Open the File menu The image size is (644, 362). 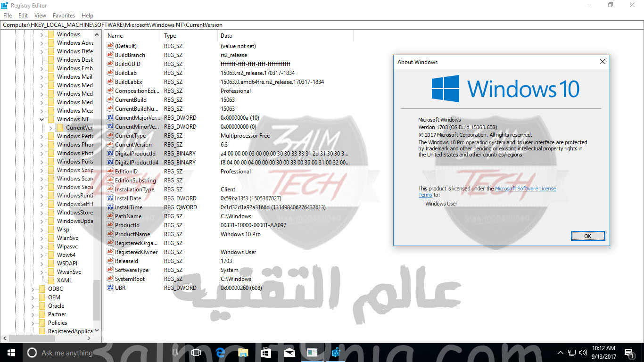(8, 16)
